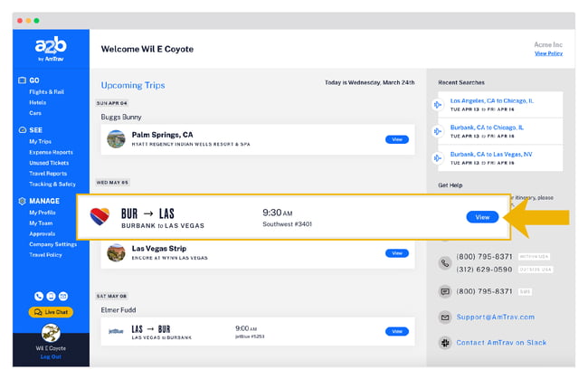Viewport: 588px width, 379px height.
Task: Click the Log Out link
Action: (51, 356)
